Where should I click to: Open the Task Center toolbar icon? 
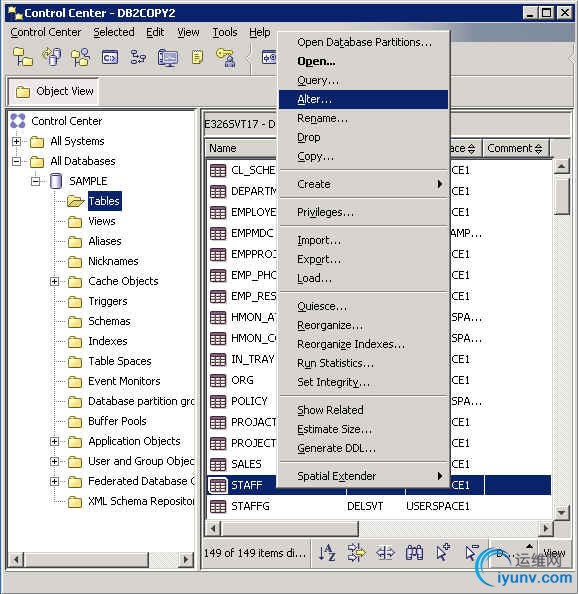138,57
